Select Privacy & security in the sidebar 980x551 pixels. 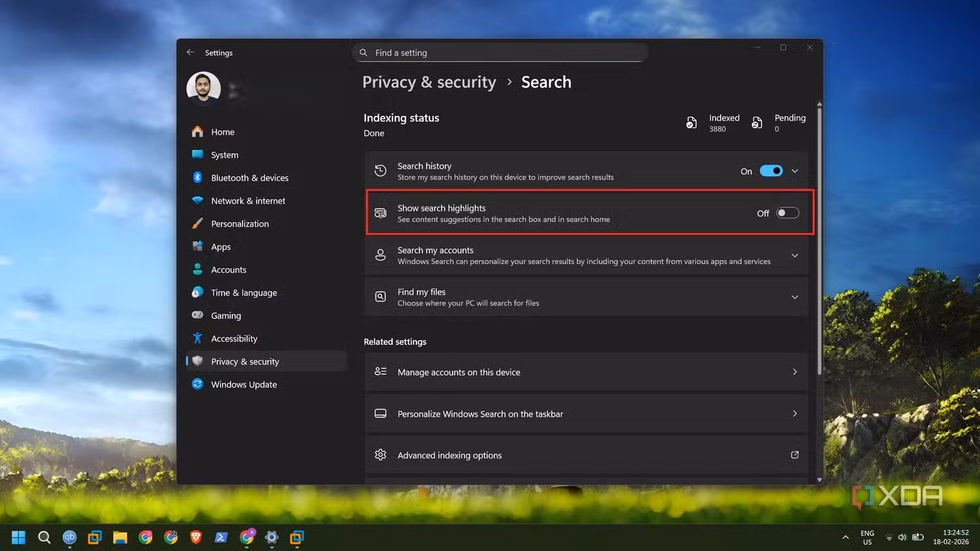[x=266, y=362]
